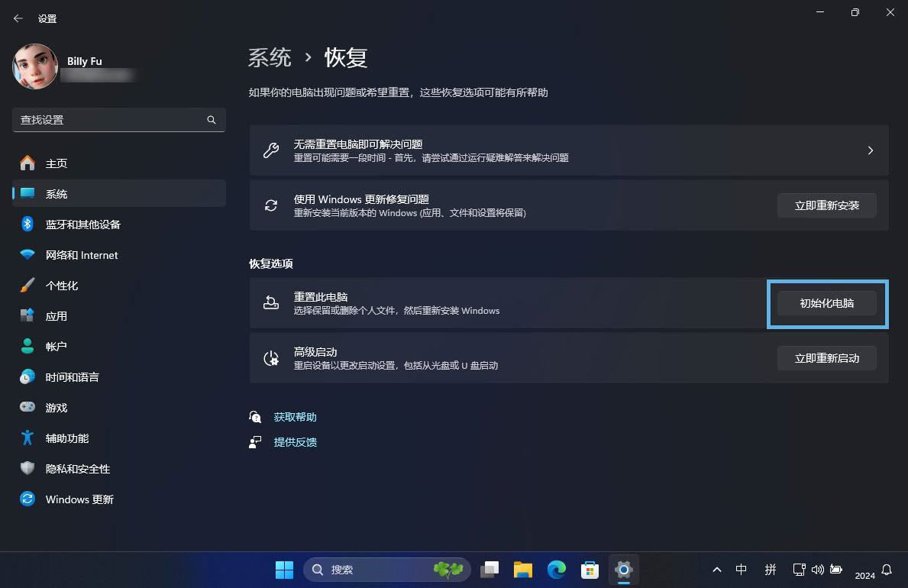Open Time and language (时间和语言)

(x=72, y=377)
